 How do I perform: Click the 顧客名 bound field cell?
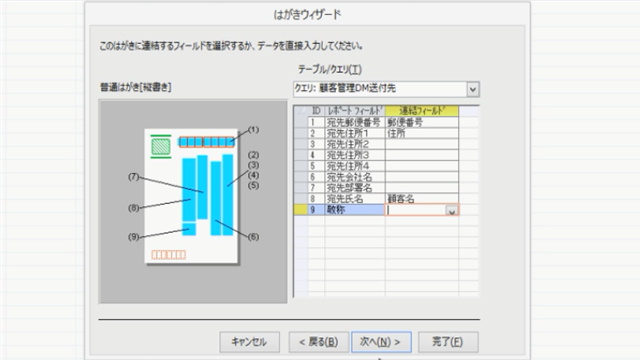click(422, 199)
